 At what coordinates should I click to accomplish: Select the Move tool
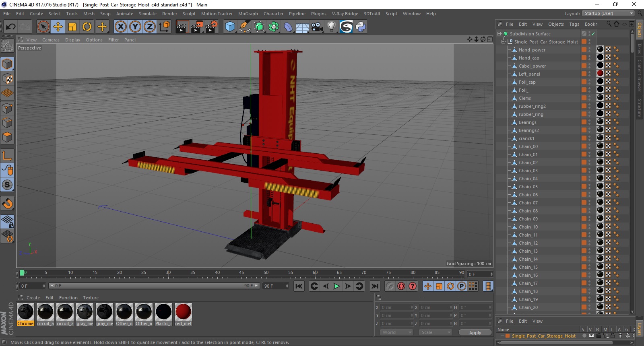point(58,27)
